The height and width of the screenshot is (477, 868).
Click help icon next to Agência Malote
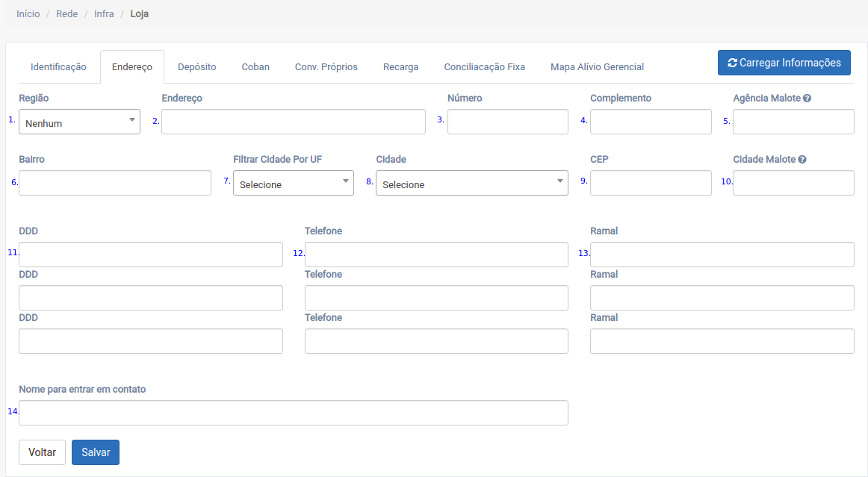point(807,99)
